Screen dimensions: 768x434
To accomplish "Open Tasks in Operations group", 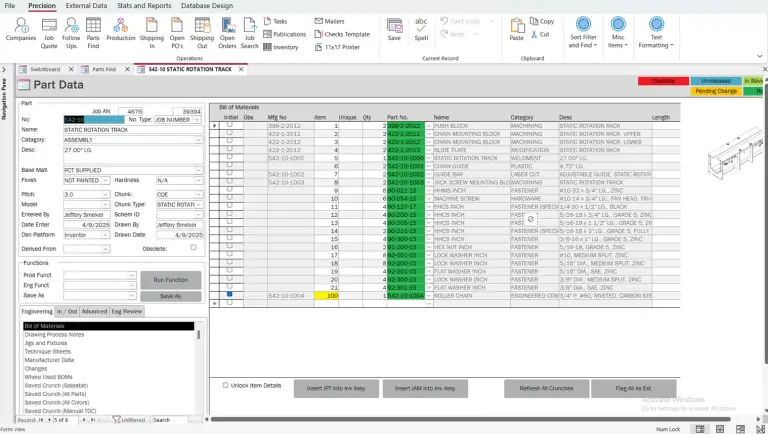I will pyautogui.click(x=275, y=21).
